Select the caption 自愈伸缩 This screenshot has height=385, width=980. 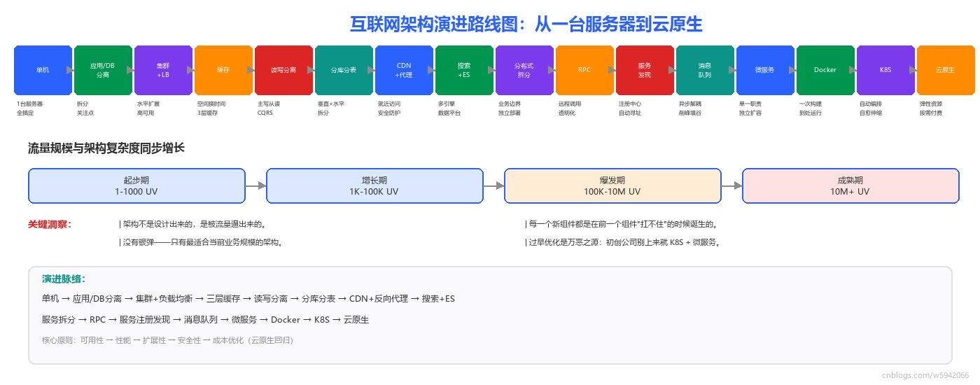coord(871,113)
